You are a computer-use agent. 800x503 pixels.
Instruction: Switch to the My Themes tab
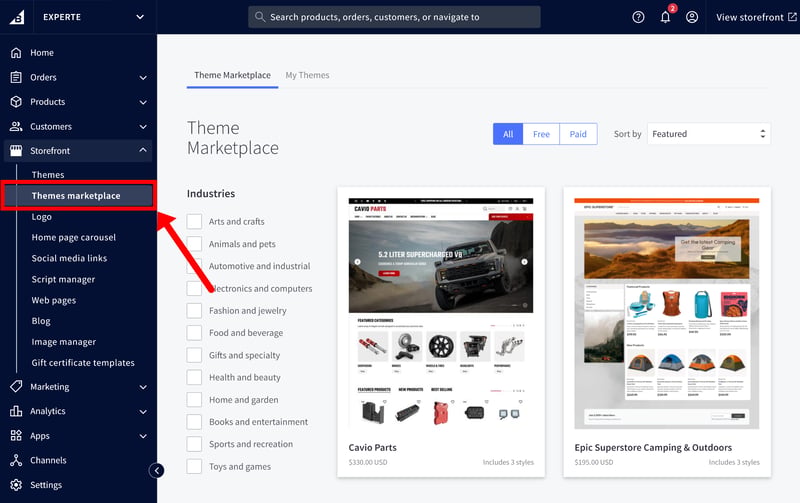(307, 75)
